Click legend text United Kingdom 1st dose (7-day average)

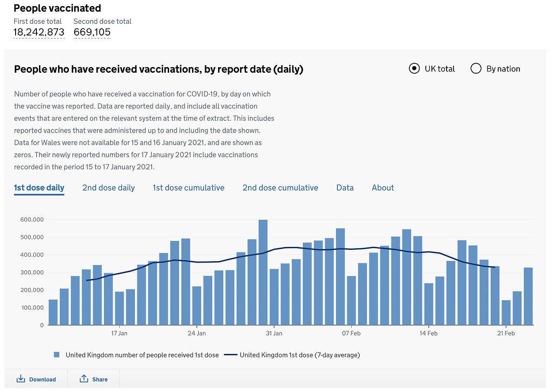pyautogui.click(x=300, y=355)
